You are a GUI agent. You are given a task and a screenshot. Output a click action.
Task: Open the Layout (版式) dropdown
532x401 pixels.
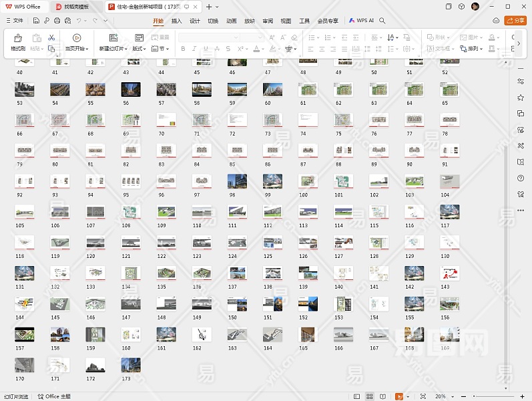[139, 49]
